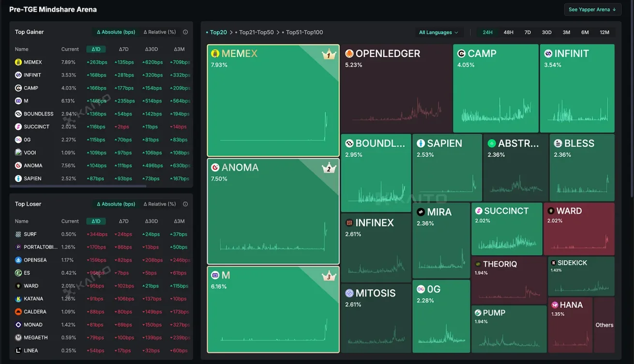
Task: Open the Others tile in treemap
Action: tap(604, 325)
